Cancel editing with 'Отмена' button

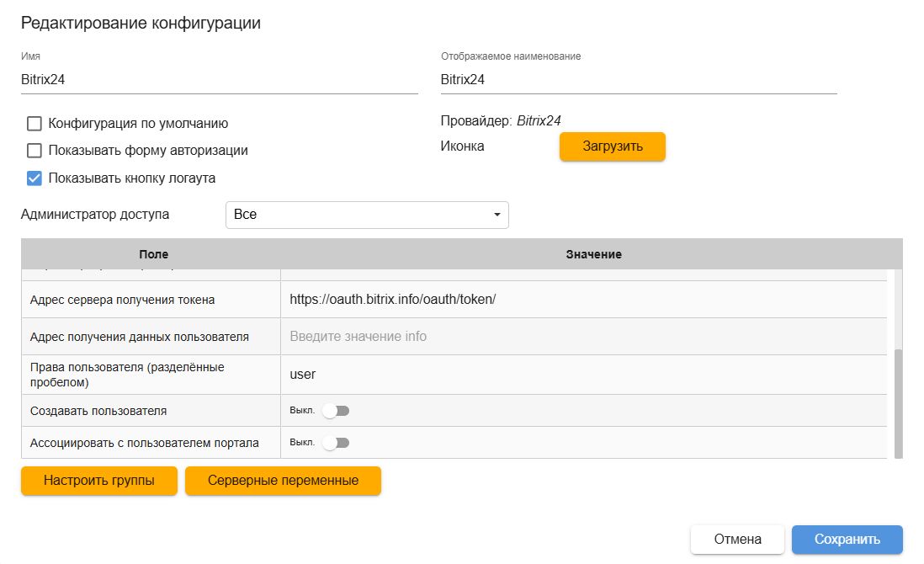tap(737, 540)
